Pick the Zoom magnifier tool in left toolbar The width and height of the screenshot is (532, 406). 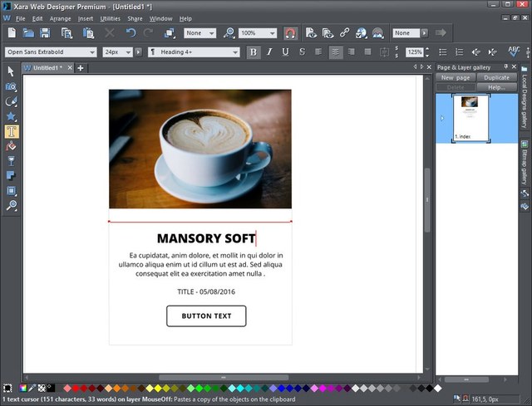point(12,206)
